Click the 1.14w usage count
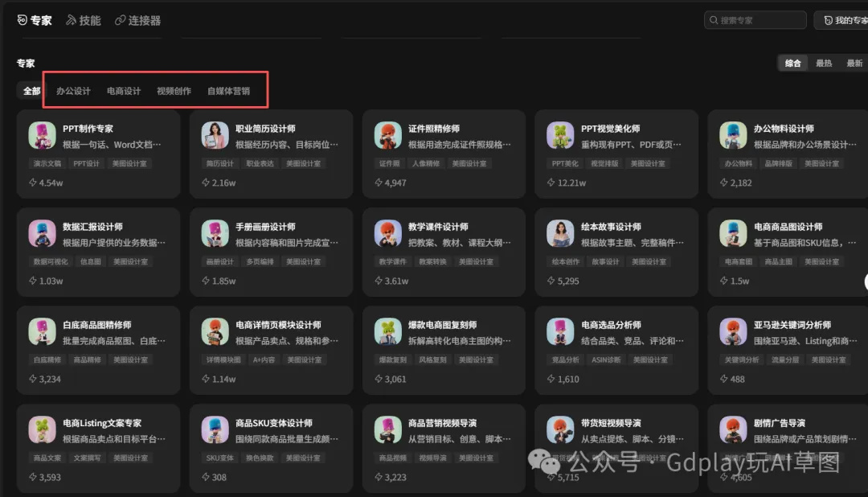Image resolution: width=868 pixels, height=497 pixels. (219, 379)
